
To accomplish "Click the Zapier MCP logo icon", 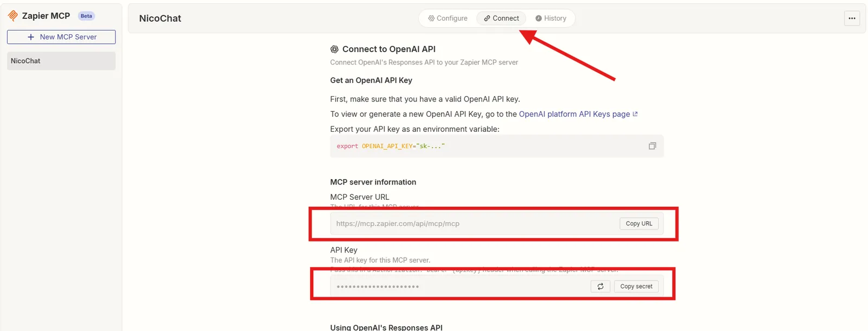I will point(13,16).
